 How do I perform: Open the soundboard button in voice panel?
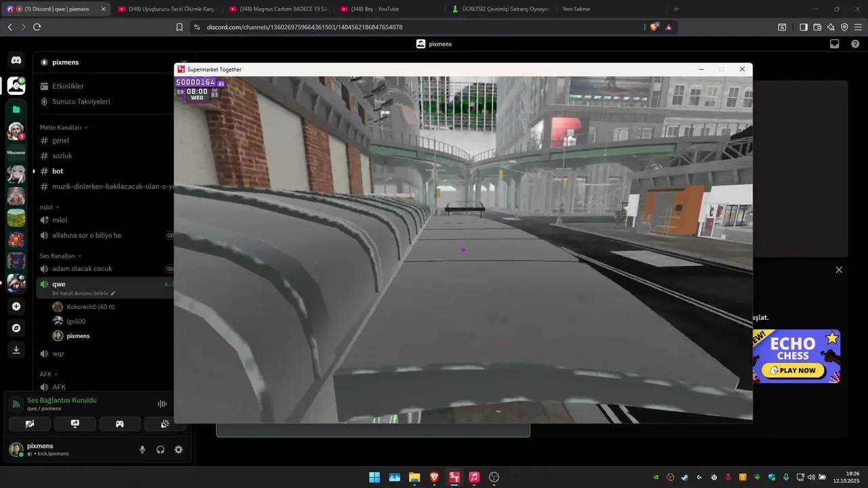(165, 424)
